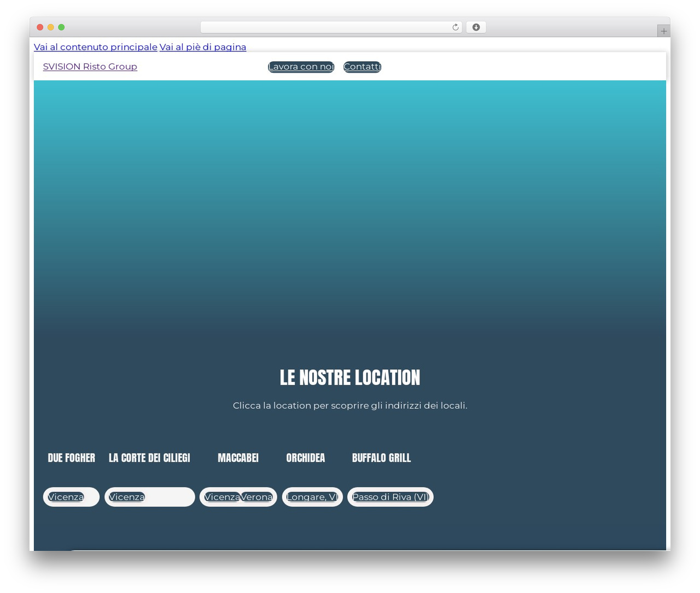Viewport: 700px width, 593px height.
Task: Reload the page with the refresh icon
Action: [x=455, y=27]
